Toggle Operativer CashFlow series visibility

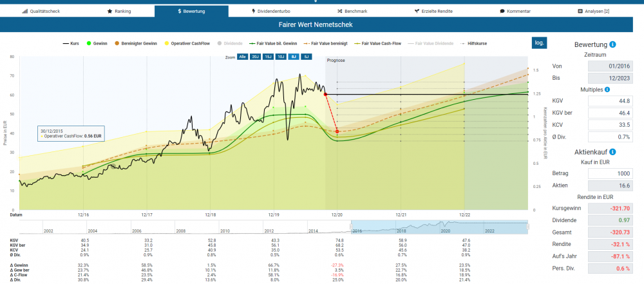click(187, 43)
